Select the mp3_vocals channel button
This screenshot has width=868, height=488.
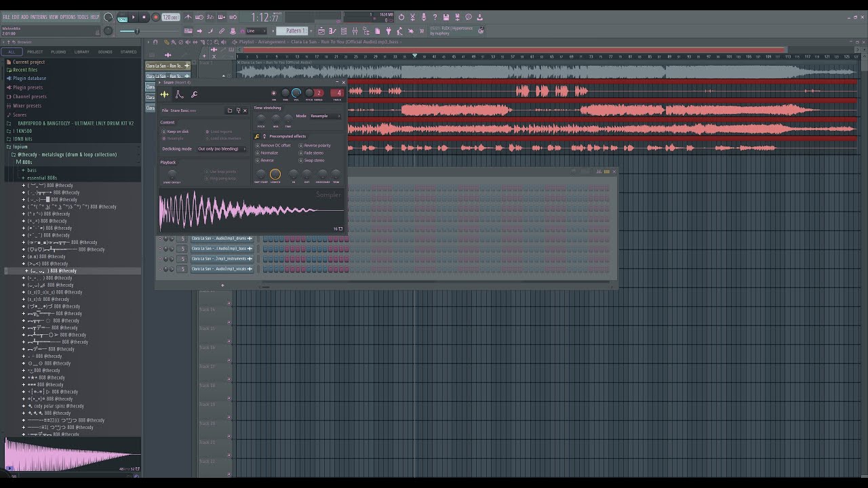click(221, 269)
